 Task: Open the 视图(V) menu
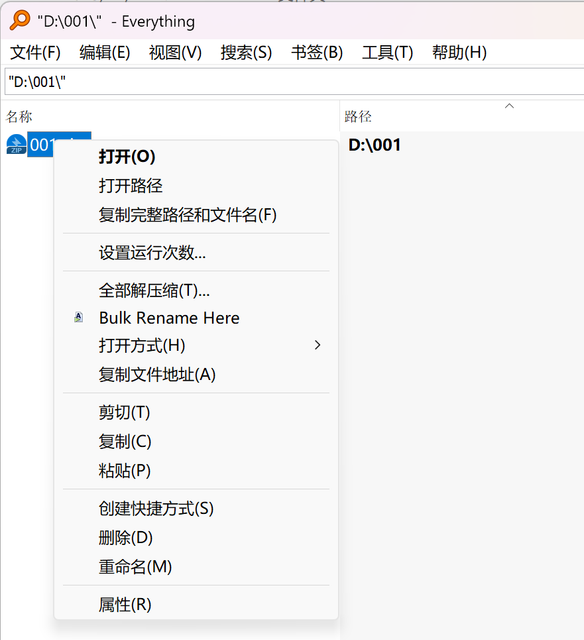(175, 53)
